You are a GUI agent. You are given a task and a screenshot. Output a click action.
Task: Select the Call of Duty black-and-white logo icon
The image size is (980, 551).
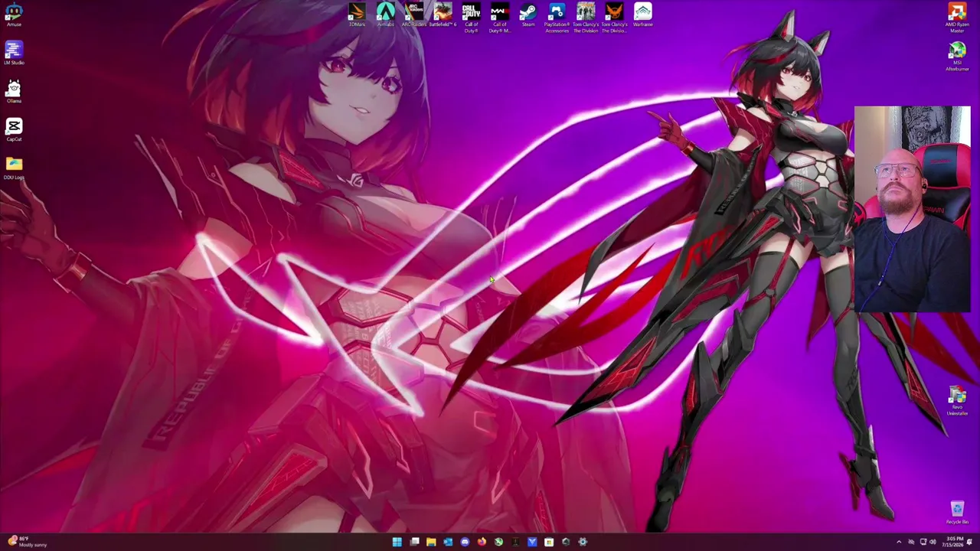click(471, 17)
